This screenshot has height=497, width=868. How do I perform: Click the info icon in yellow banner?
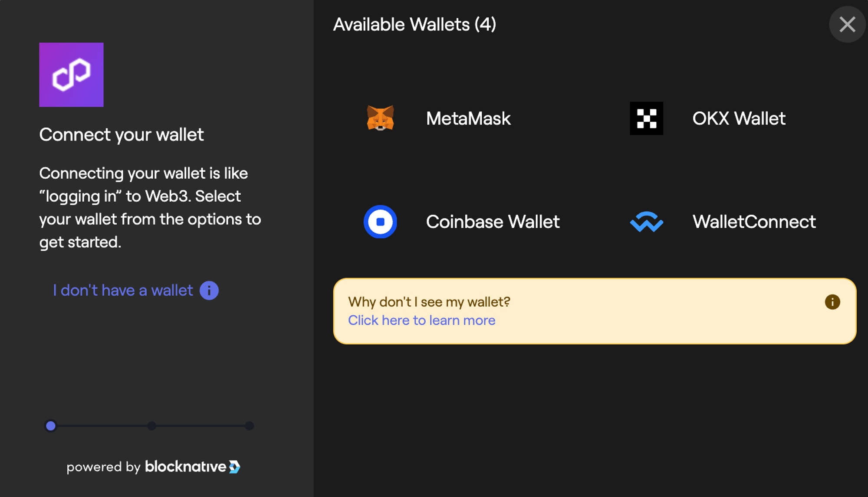832,302
